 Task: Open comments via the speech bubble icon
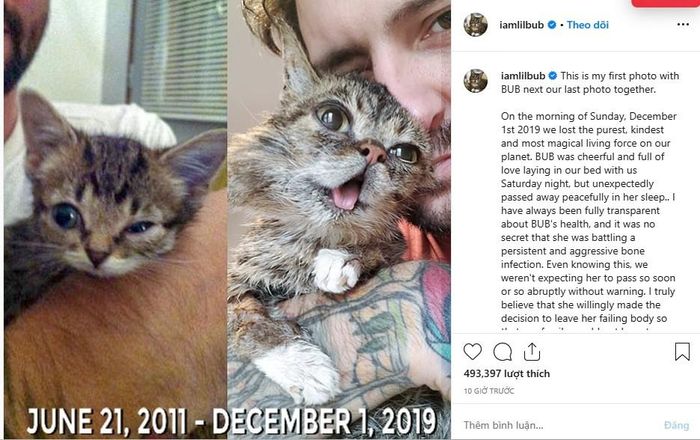[x=502, y=352]
